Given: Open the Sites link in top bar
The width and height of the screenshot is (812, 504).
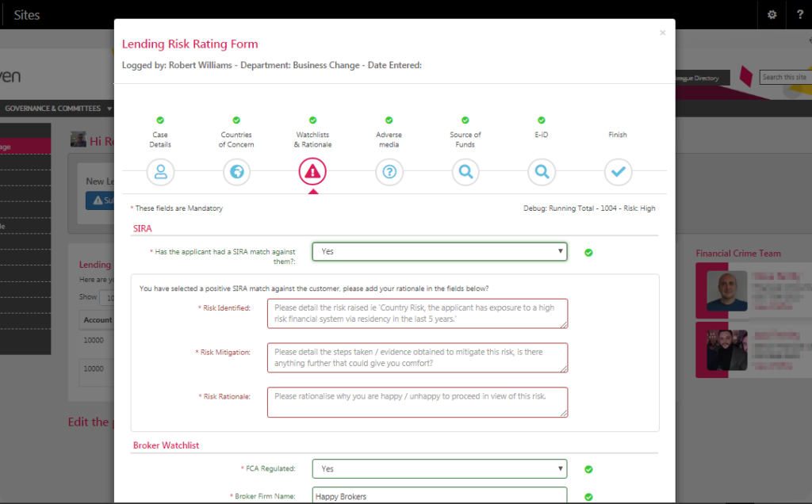Looking at the screenshot, I should tap(27, 15).
